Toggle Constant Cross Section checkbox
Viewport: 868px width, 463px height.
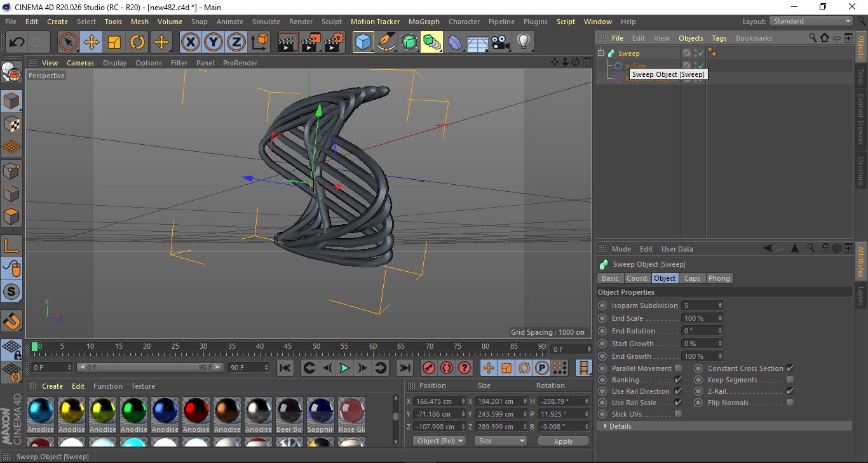coord(790,368)
